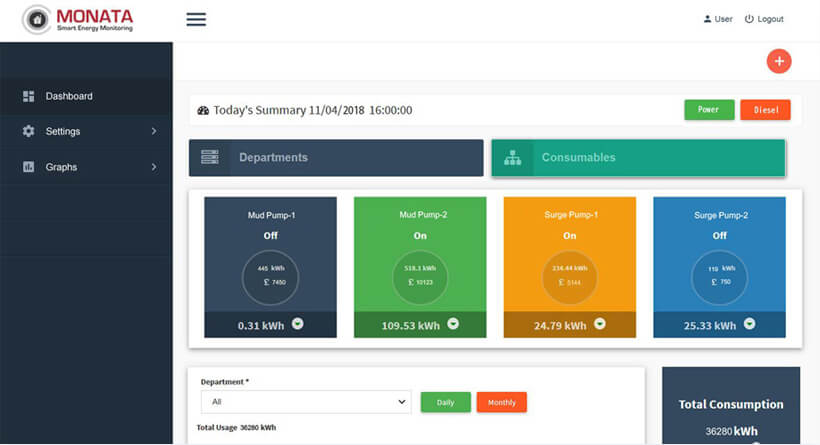Click the Departments server icon
820x445 pixels.
(210, 158)
